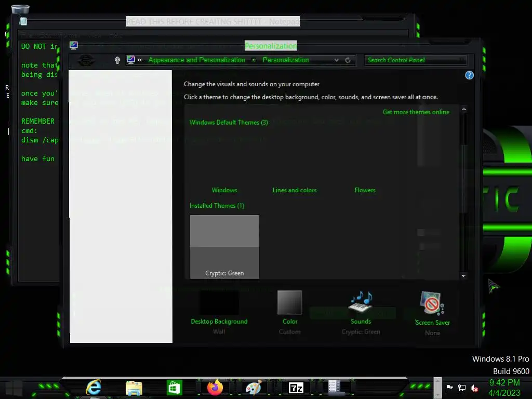Click the Notepad window title icon
The height and width of the screenshot is (399, 532).
23,21
